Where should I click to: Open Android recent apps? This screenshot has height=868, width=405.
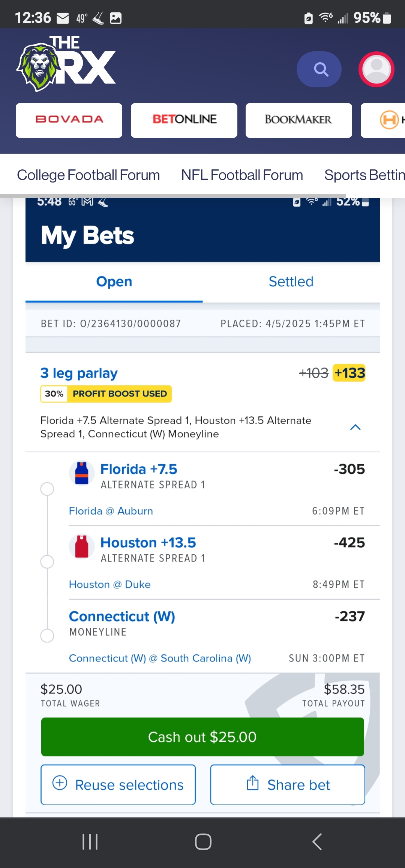point(90,842)
